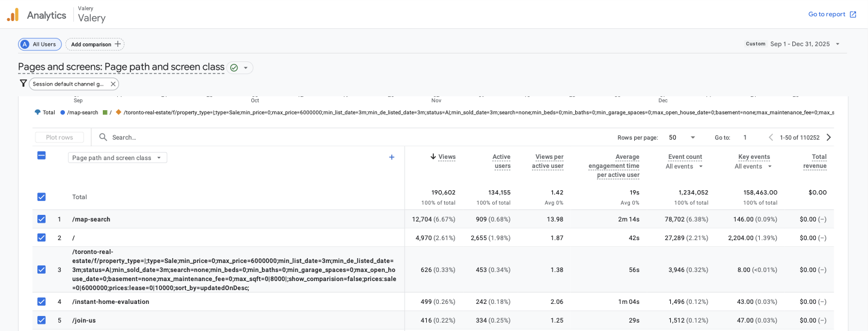Uncheck the Total row checkbox

(41, 197)
